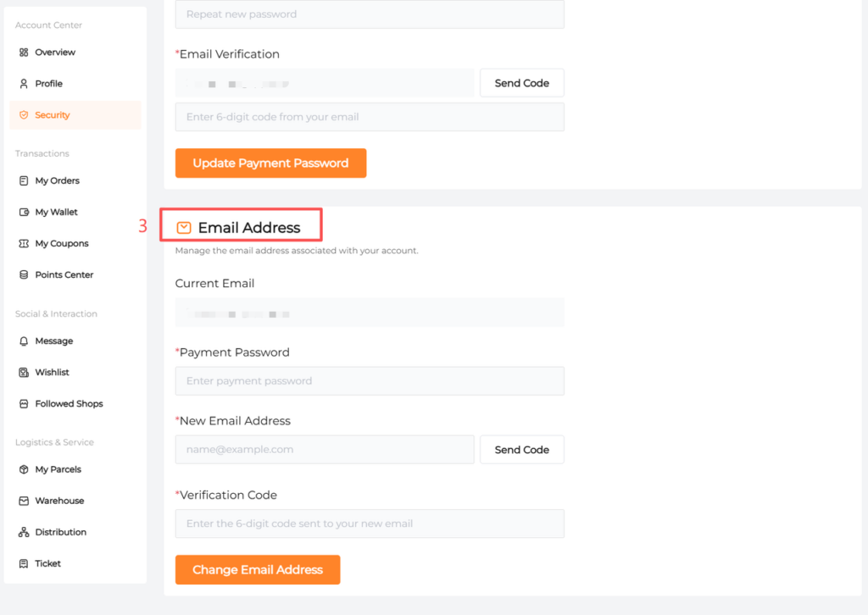Viewport: 868px width, 615px height.
Task: Click the My Coupons ticket icon
Action: pyautogui.click(x=24, y=244)
